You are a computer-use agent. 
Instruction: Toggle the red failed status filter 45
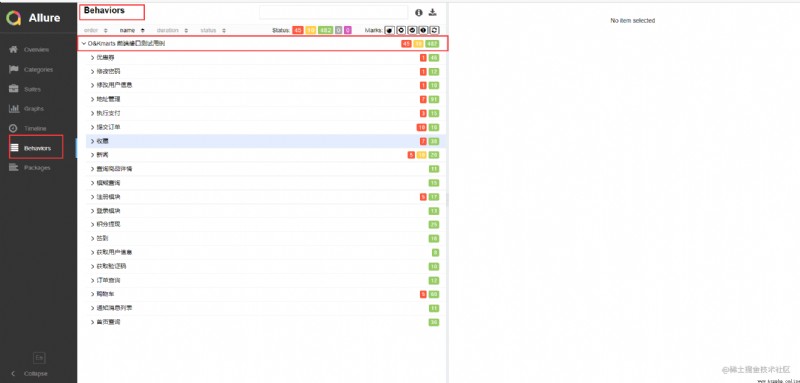point(297,31)
